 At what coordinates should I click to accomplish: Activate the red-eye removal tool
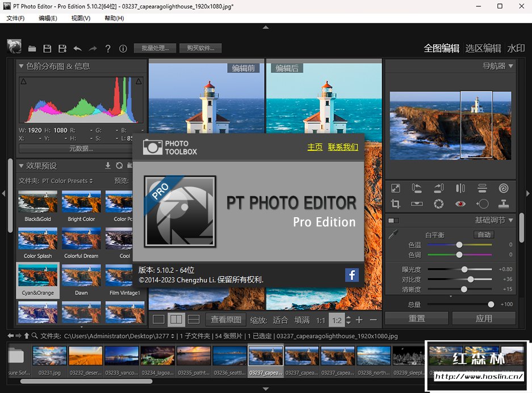(x=460, y=204)
